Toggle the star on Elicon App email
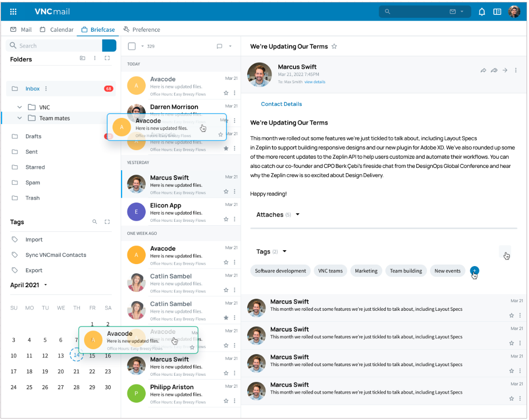 coord(226,219)
